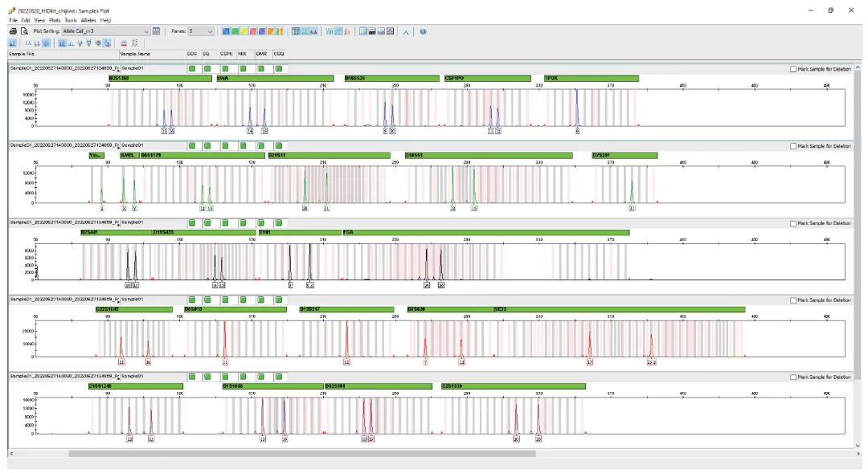
Task: Click the Sample File column header
Action: (x=63, y=54)
